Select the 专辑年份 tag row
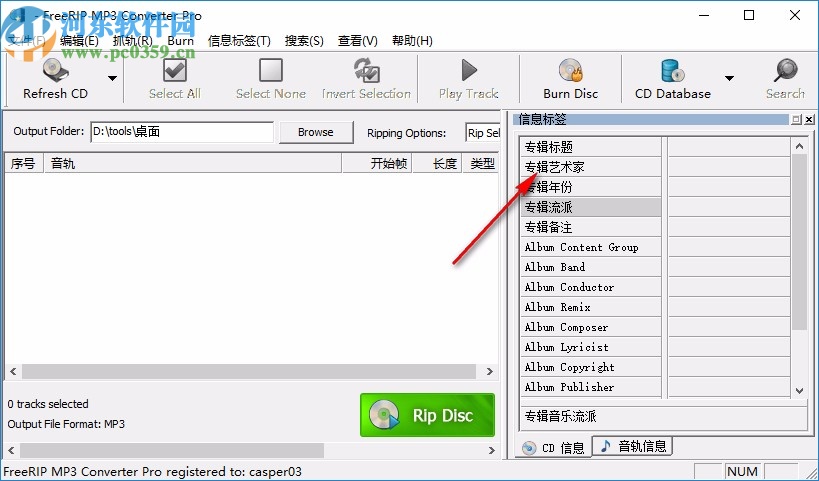The width and height of the screenshot is (819, 481). (591, 187)
